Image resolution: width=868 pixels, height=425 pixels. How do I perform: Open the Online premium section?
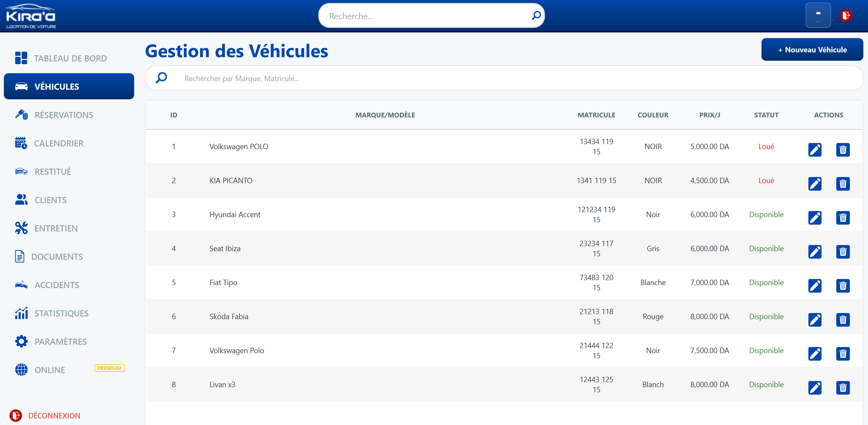click(69, 370)
